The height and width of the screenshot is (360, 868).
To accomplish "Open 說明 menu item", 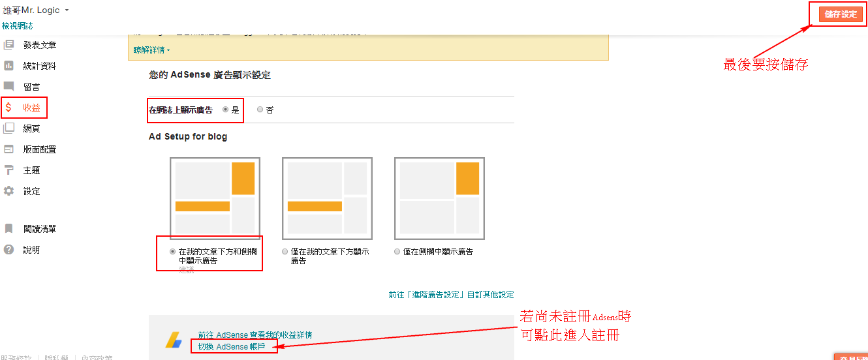I will (x=32, y=250).
